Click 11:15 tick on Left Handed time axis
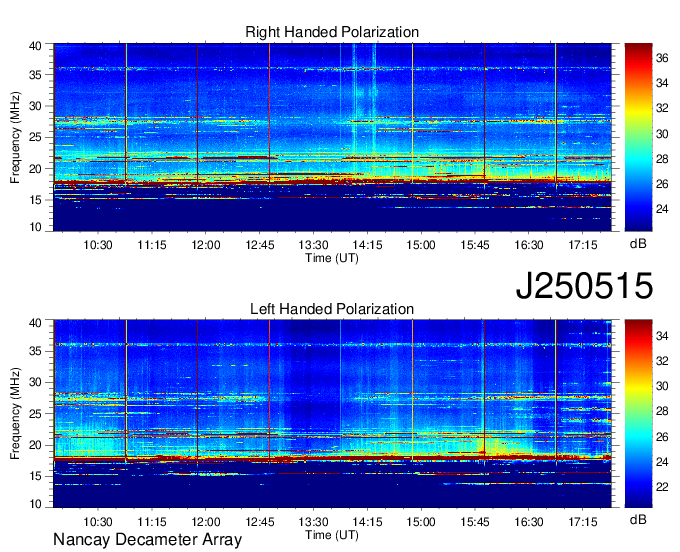The height and width of the screenshot is (552, 680). click(152, 522)
